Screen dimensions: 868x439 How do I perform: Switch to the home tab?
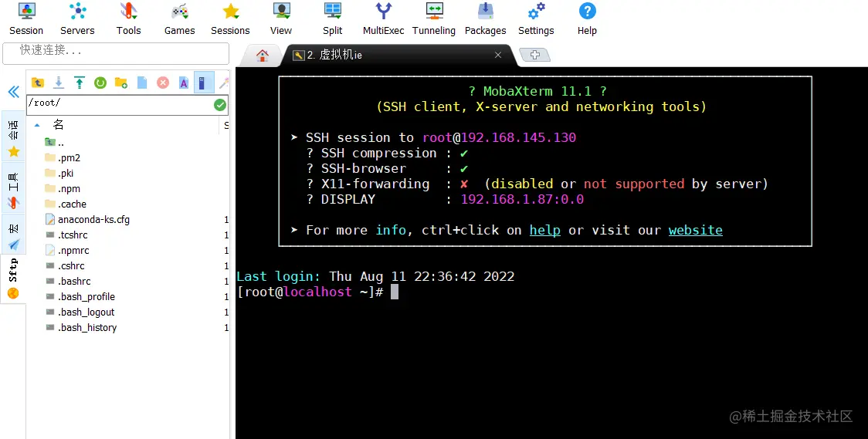point(263,56)
